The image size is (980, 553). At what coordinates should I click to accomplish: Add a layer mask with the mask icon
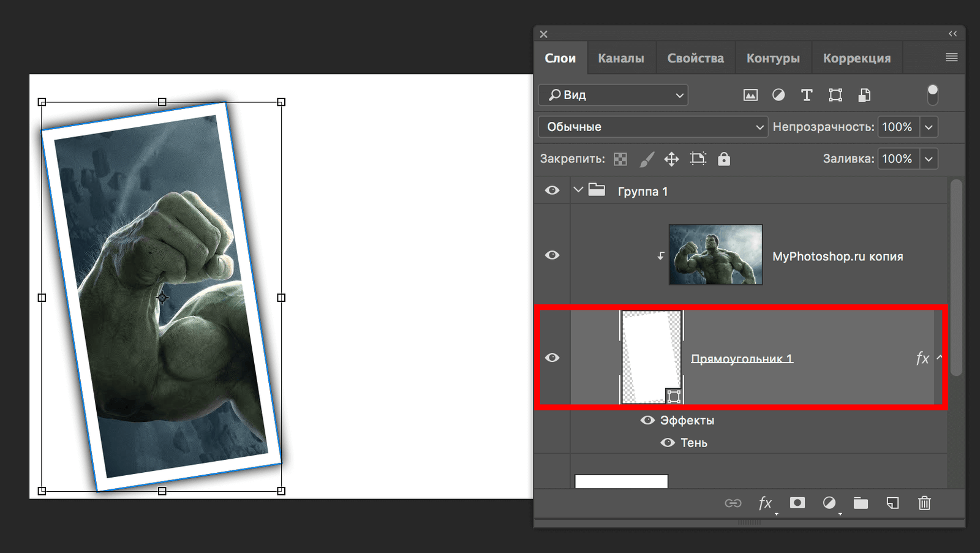(797, 503)
